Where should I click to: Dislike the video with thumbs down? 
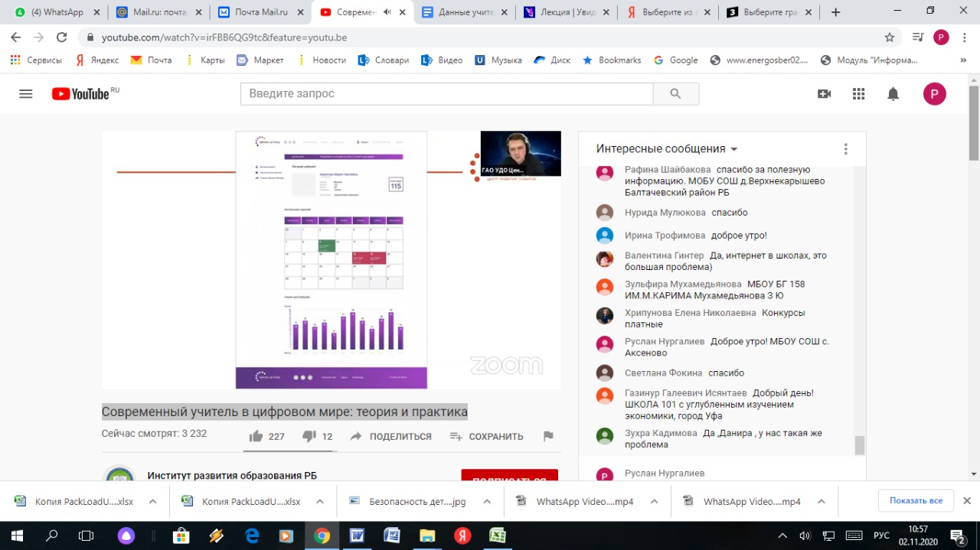pos(309,436)
